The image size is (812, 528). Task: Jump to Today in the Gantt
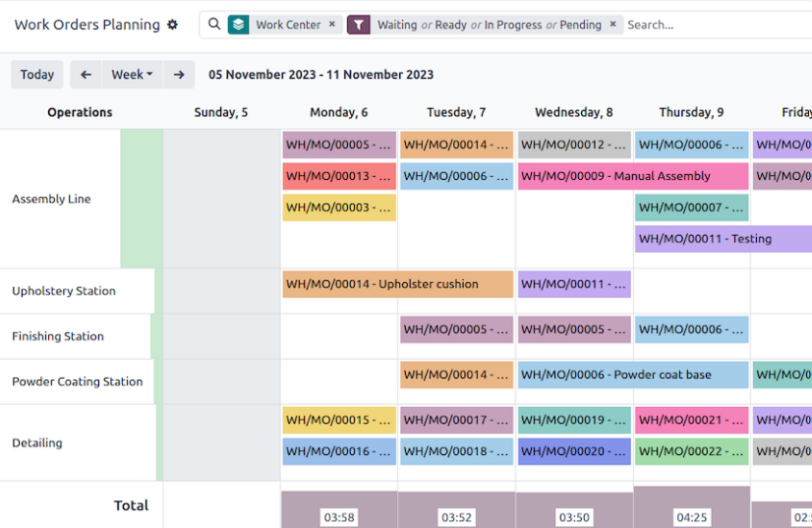36,75
